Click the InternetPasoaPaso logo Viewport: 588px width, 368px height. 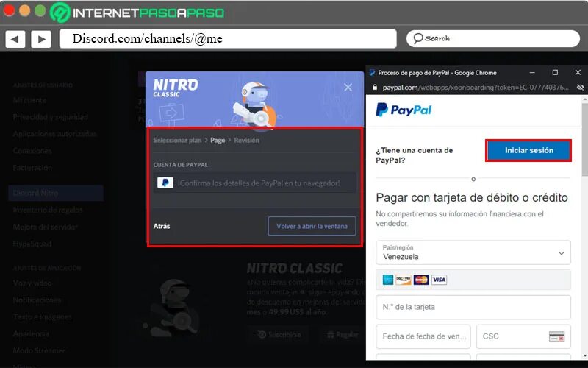[x=137, y=13]
